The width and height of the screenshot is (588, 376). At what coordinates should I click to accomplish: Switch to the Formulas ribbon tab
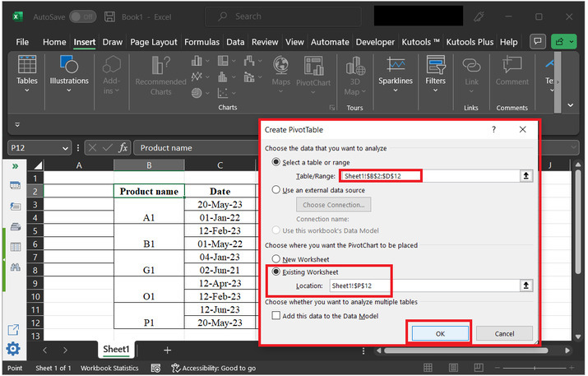click(x=201, y=42)
